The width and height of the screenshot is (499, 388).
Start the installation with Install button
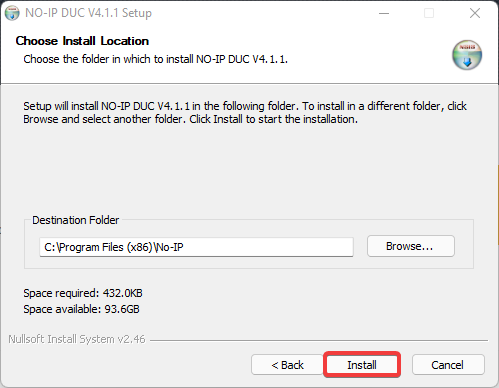[x=362, y=365]
